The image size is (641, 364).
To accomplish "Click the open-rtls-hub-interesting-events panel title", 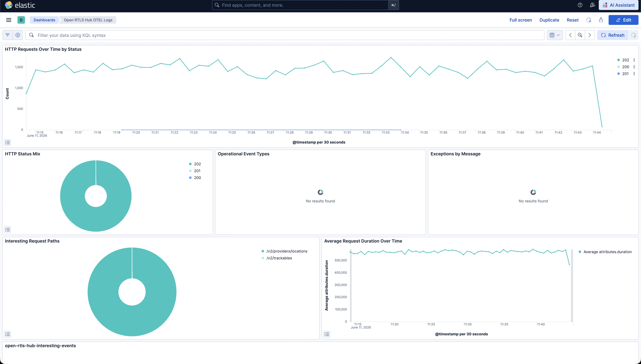I will coord(40,345).
